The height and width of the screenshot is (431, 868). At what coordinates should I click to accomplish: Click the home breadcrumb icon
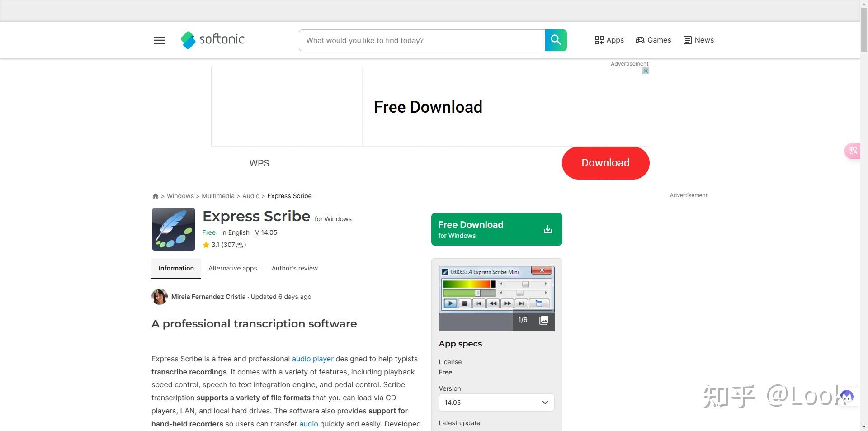[156, 196]
